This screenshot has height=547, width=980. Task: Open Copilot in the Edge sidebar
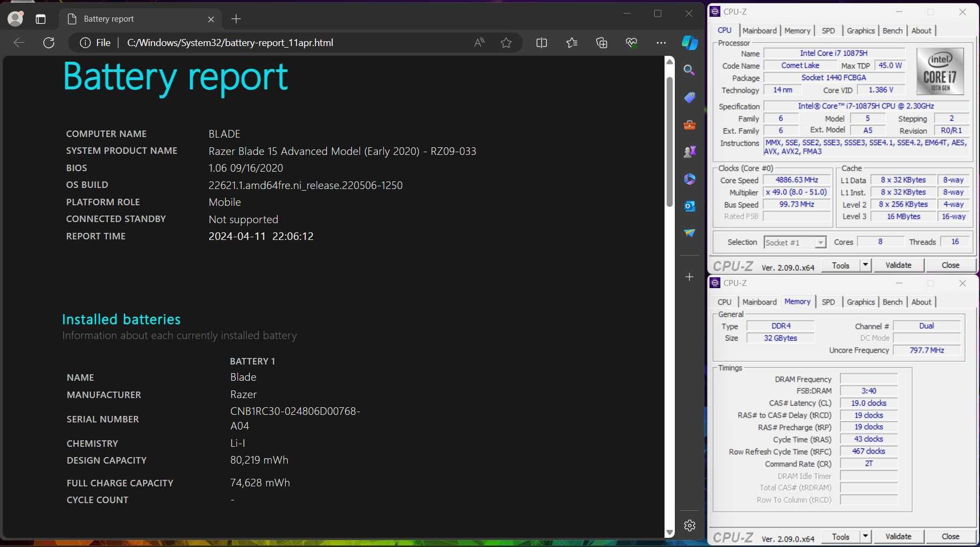[x=689, y=43]
